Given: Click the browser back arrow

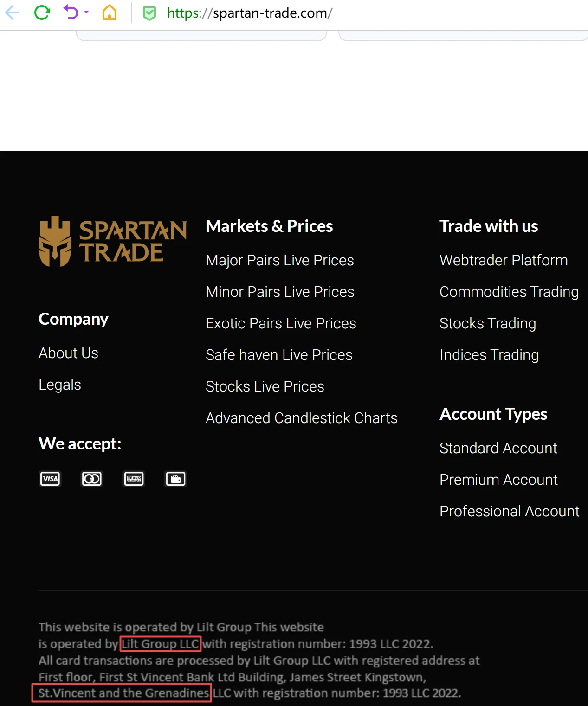Looking at the screenshot, I should click(x=12, y=13).
